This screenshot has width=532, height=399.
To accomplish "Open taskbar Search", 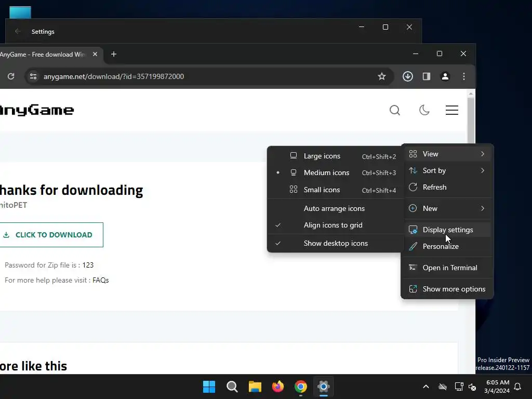I will [x=232, y=387].
